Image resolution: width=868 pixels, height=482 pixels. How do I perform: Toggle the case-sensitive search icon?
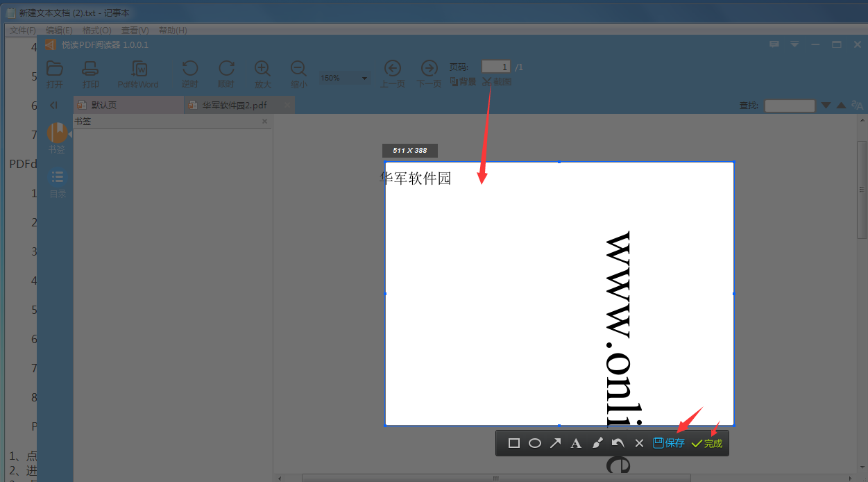858,106
